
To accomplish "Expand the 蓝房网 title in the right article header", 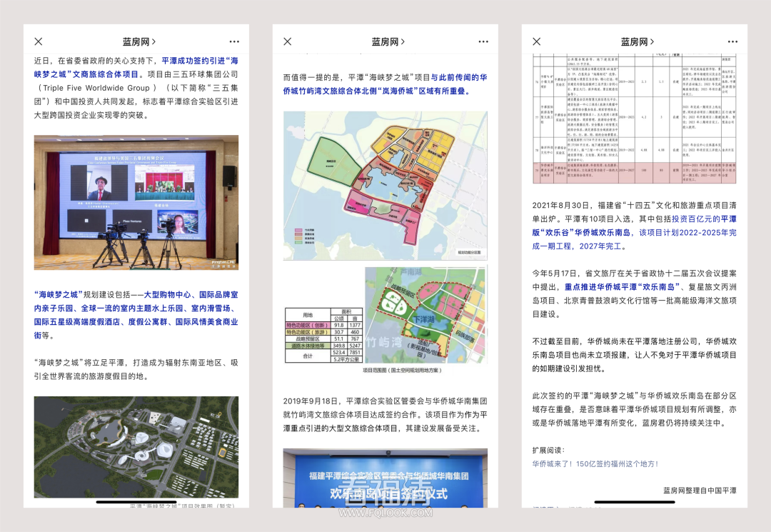I will [x=637, y=42].
